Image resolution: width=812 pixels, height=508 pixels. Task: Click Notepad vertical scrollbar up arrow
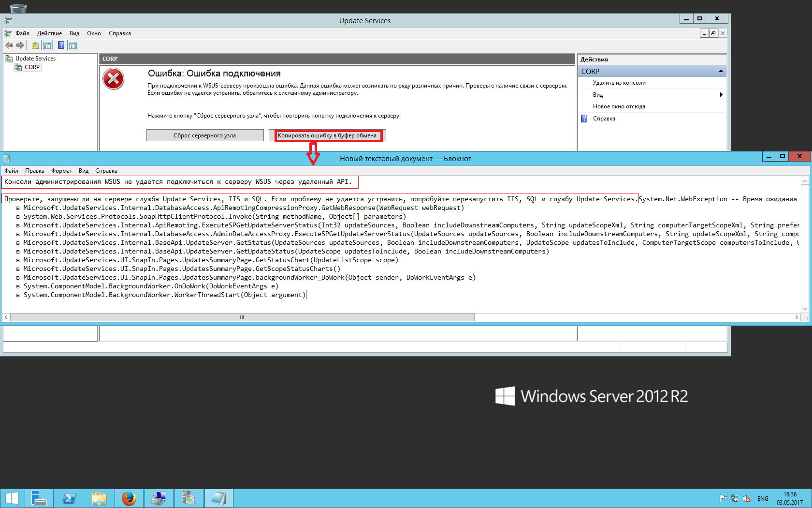pos(805,181)
